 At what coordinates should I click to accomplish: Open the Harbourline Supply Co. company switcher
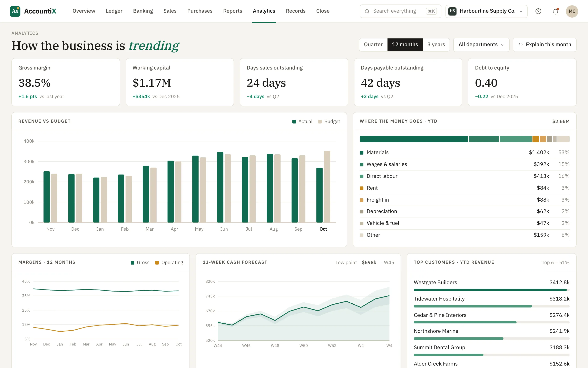click(486, 11)
